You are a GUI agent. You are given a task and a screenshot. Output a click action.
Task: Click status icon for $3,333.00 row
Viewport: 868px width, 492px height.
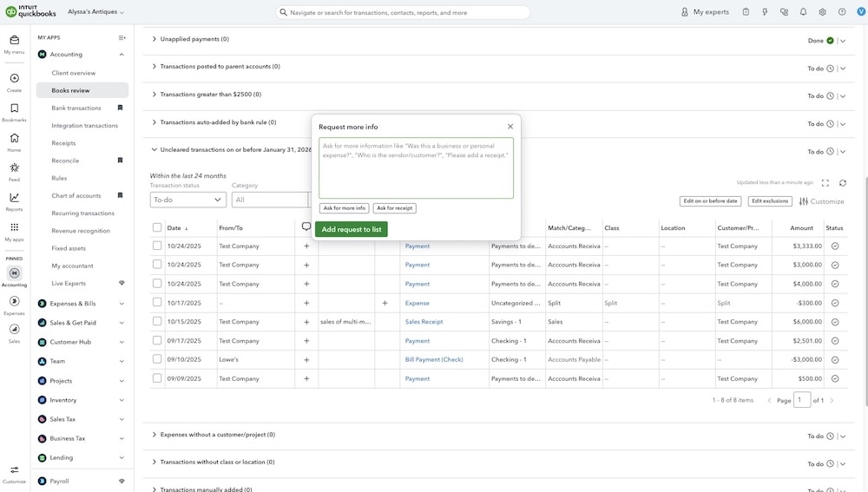pos(835,246)
